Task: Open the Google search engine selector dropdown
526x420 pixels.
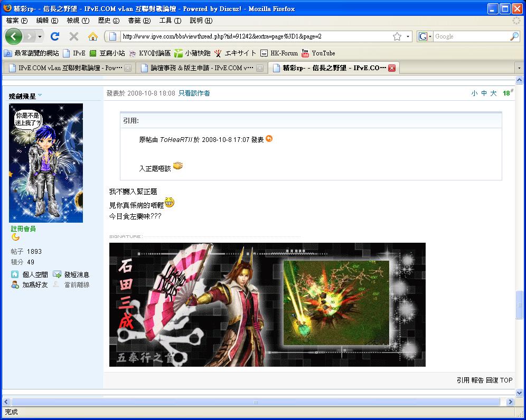Action: [x=425, y=36]
